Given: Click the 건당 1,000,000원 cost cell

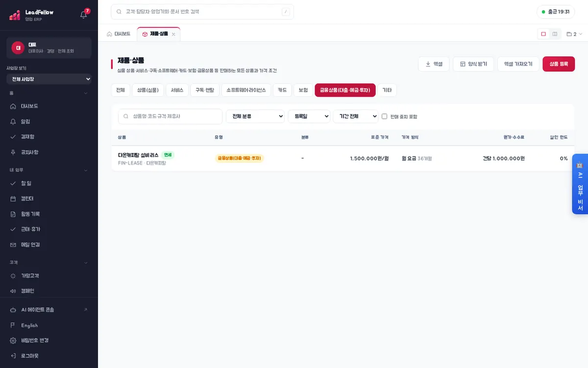Looking at the screenshot, I should coord(503,158).
